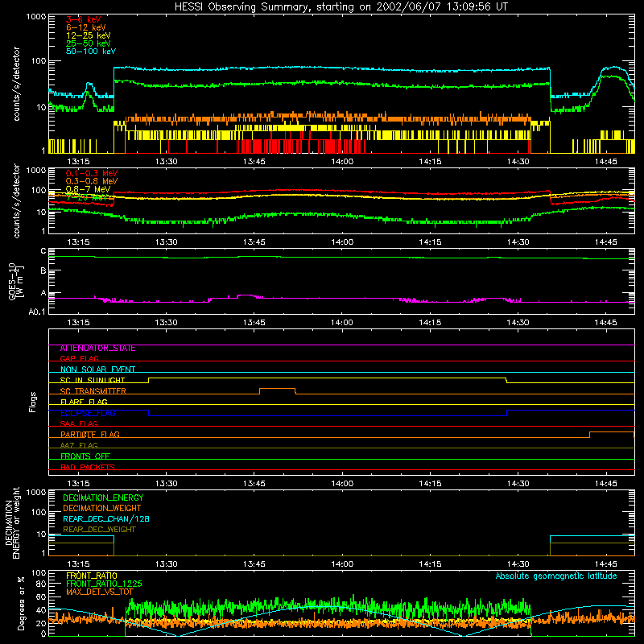Click the ATTENUATOR_STATE flag label

pyautogui.click(x=97, y=349)
